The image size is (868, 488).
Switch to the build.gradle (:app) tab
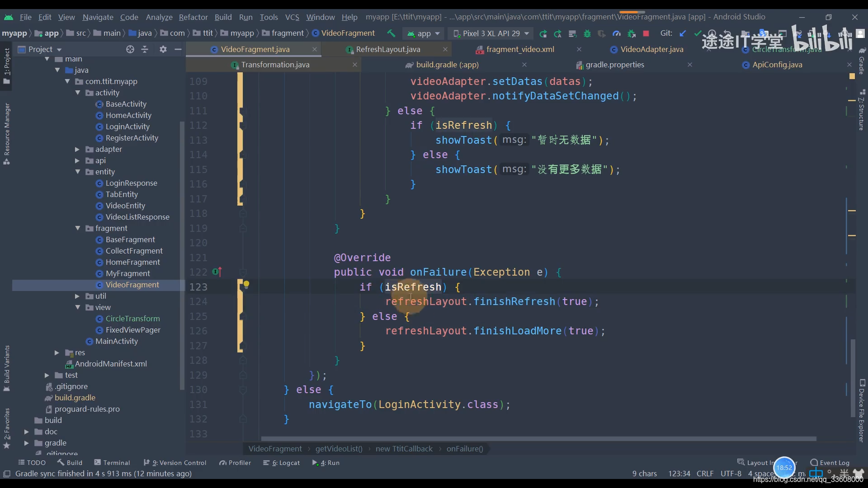(x=447, y=65)
